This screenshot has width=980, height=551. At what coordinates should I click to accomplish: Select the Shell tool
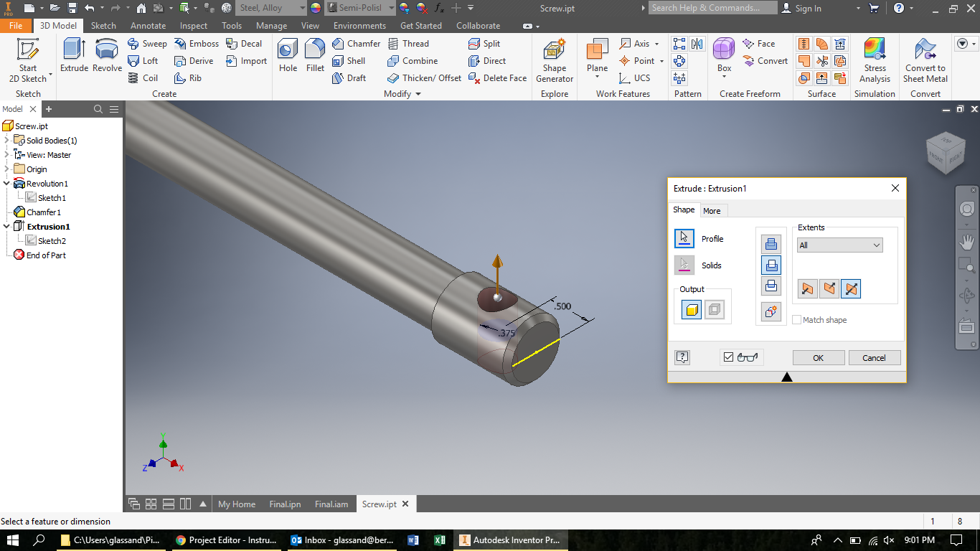click(349, 61)
